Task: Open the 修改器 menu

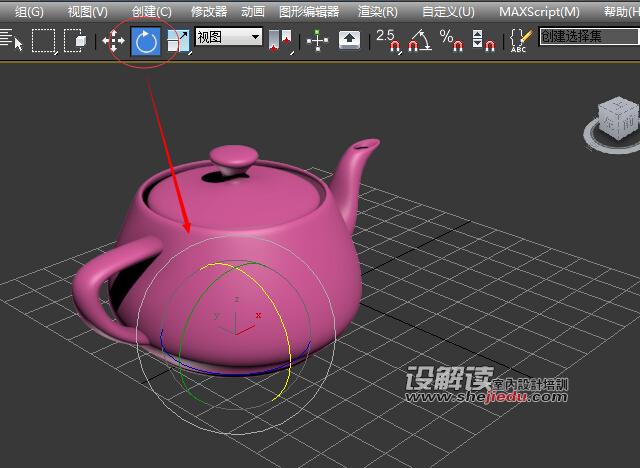Action: tap(209, 12)
